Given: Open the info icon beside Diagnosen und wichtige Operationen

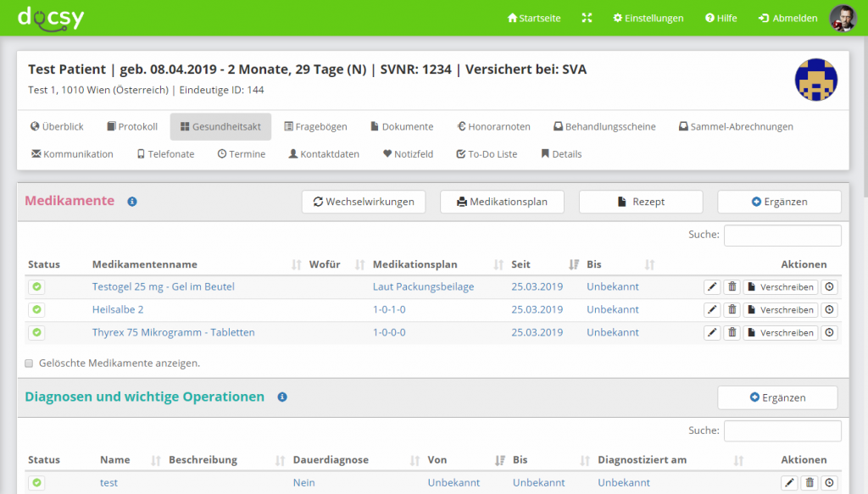Looking at the screenshot, I should 282,397.
